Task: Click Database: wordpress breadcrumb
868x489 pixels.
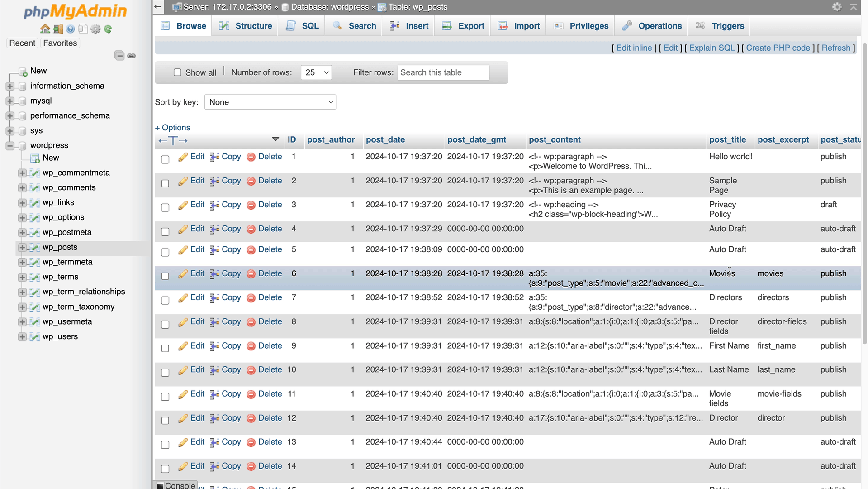Action: (x=330, y=7)
